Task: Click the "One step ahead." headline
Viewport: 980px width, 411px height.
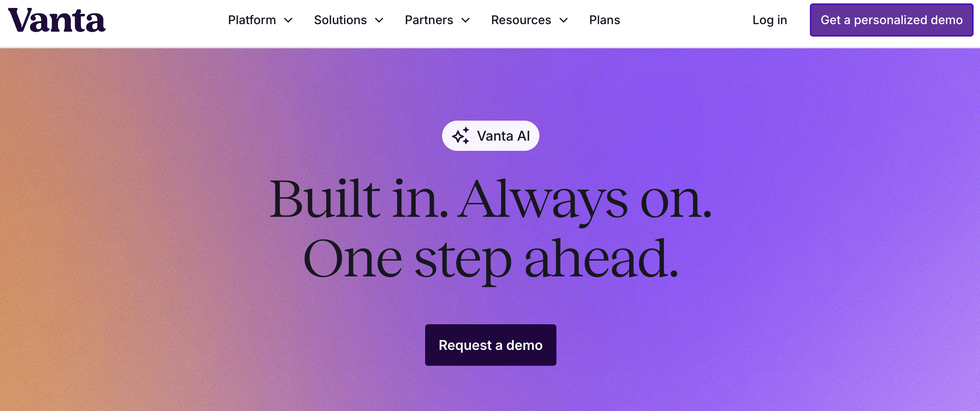Action: pyautogui.click(x=490, y=259)
